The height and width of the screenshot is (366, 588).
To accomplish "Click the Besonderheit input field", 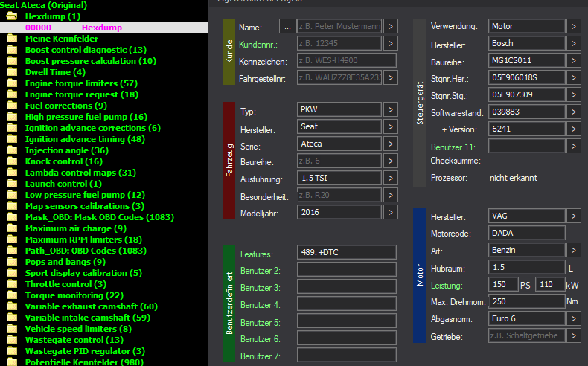I will 339,195.
